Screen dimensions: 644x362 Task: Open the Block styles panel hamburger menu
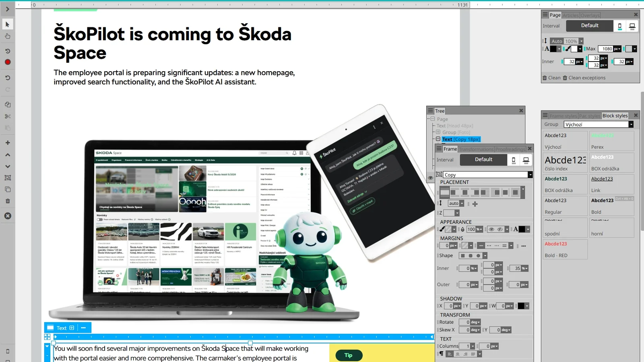click(x=545, y=115)
